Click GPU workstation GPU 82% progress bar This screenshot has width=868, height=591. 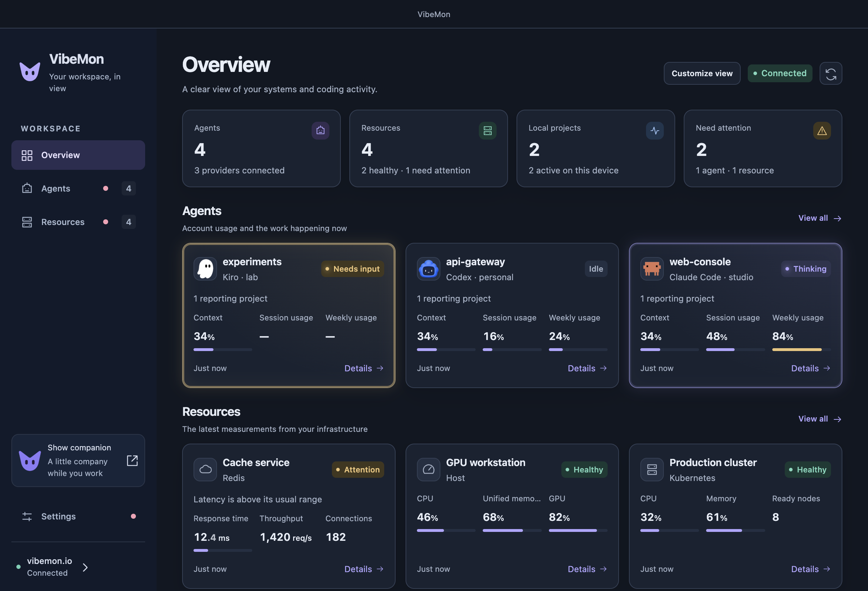[578, 530]
